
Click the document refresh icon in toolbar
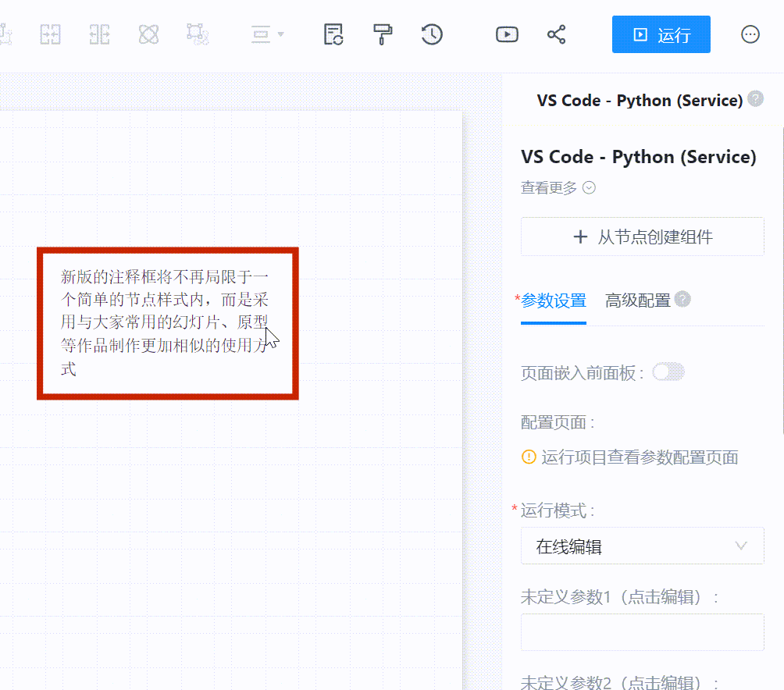[333, 34]
